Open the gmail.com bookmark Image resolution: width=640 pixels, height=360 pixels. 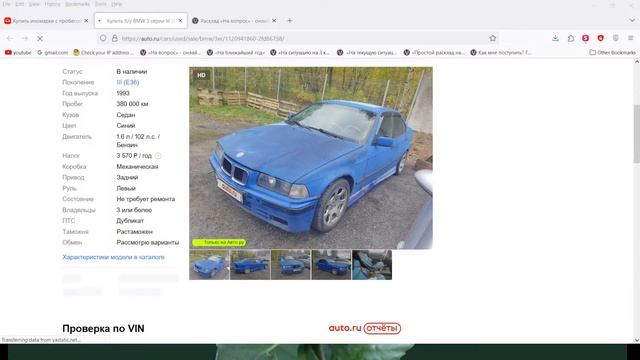pos(52,53)
